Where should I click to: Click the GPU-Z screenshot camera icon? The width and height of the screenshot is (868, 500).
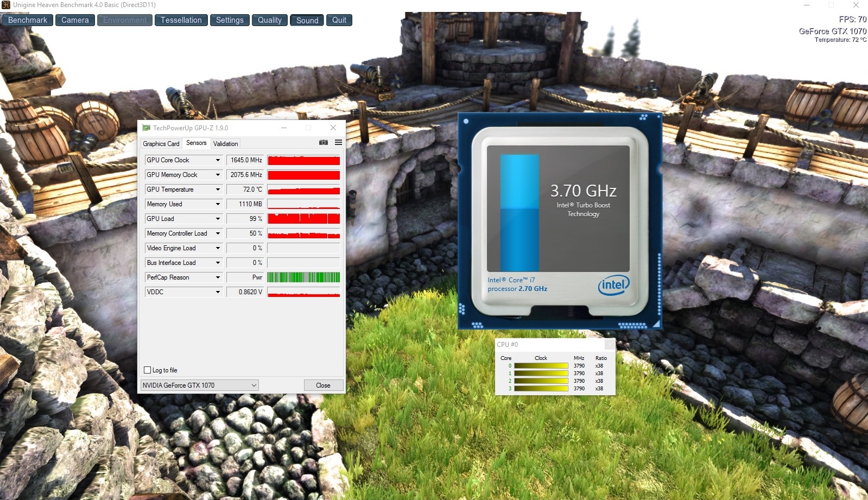point(324,143)
